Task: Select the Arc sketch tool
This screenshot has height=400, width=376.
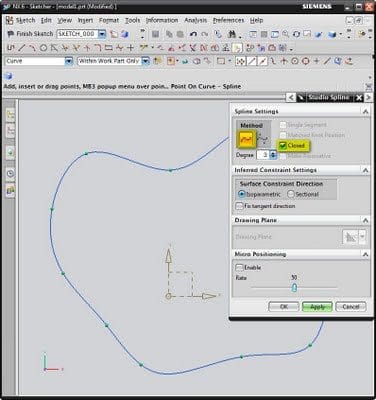Action: click(x=32, y=48)
